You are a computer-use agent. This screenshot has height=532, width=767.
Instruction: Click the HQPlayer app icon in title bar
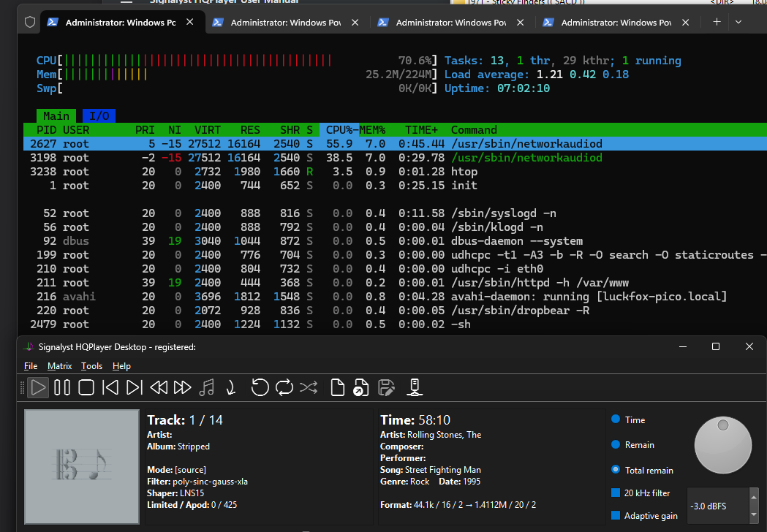(x=29, y=346)
